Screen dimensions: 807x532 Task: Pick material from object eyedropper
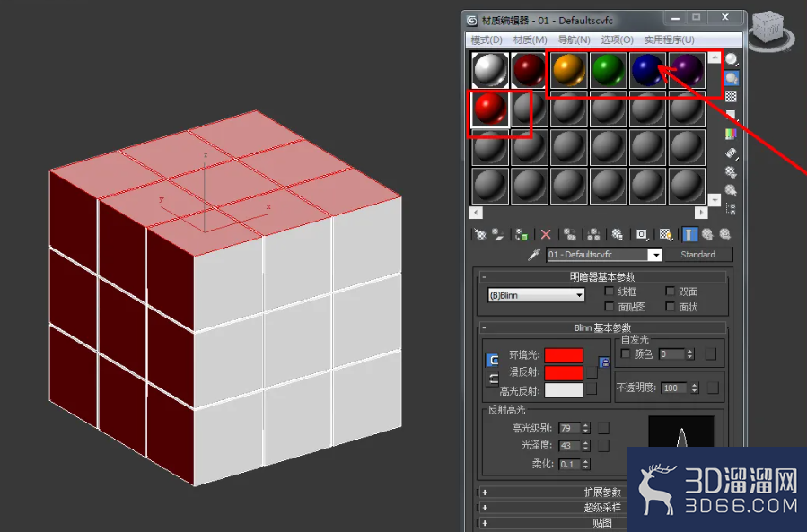534,254
